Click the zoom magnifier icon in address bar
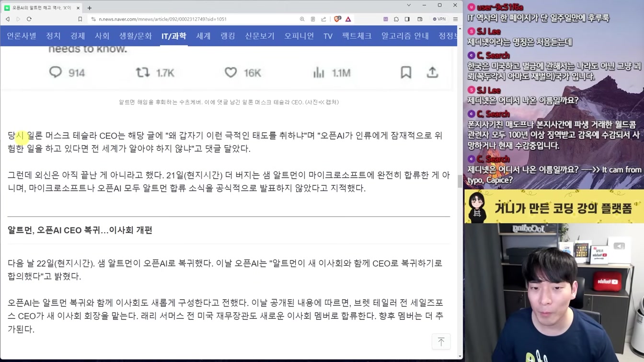644x362 pixels. 302,19
